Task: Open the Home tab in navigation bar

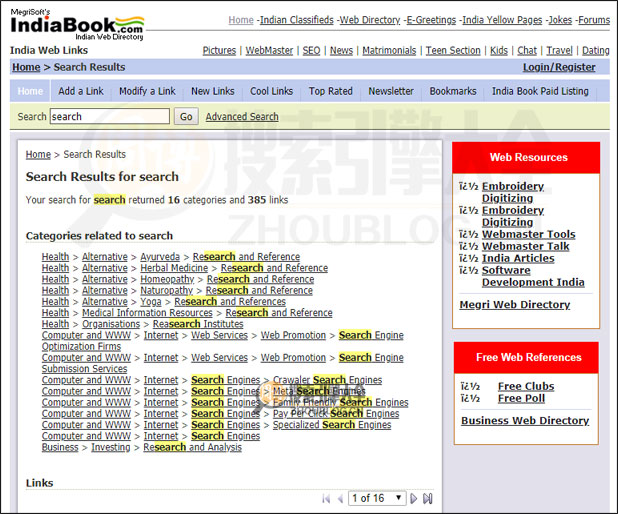Action: 30,91
